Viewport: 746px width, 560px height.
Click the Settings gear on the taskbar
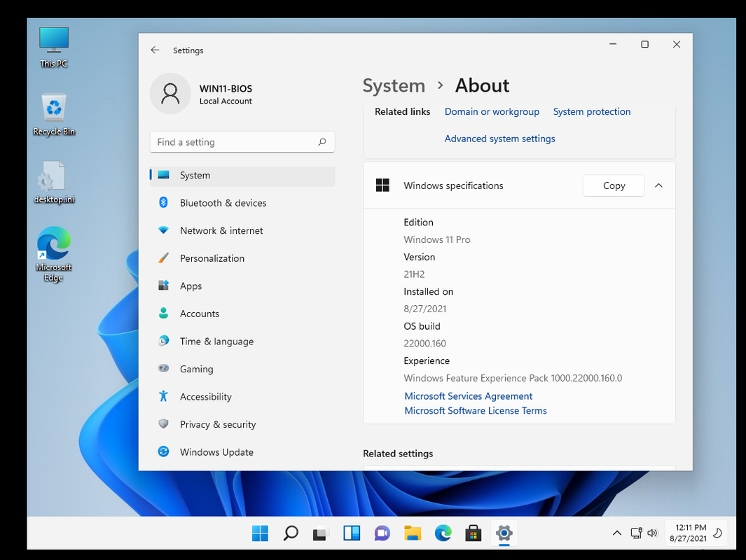[x=504, y=533]
